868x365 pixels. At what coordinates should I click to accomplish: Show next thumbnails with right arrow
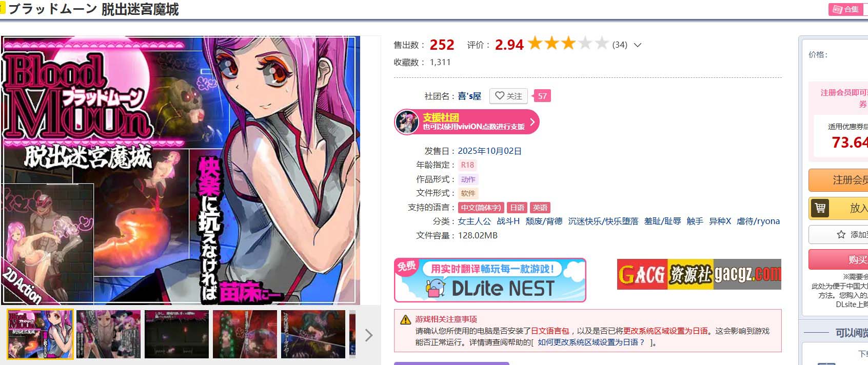coord(368,335)
